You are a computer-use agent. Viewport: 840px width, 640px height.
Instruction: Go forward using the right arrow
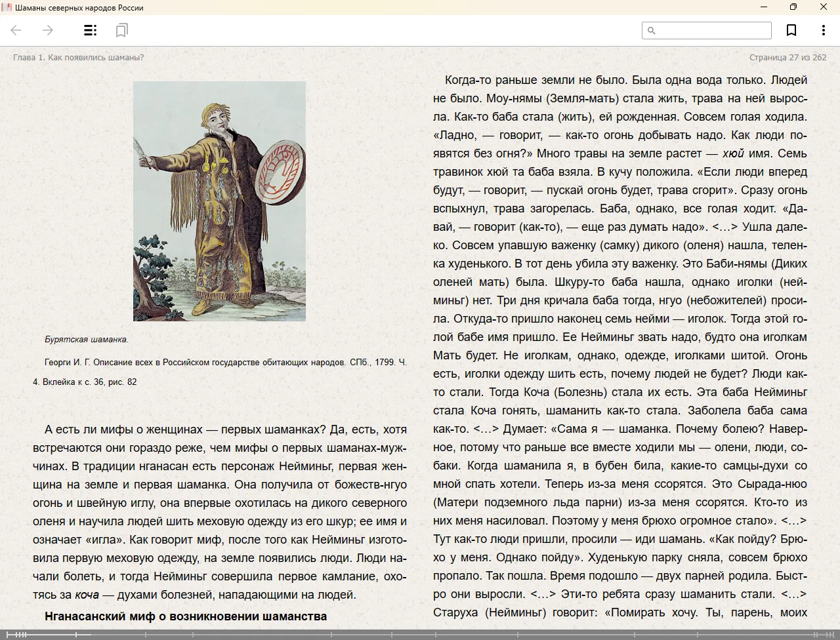coord(47,30)
